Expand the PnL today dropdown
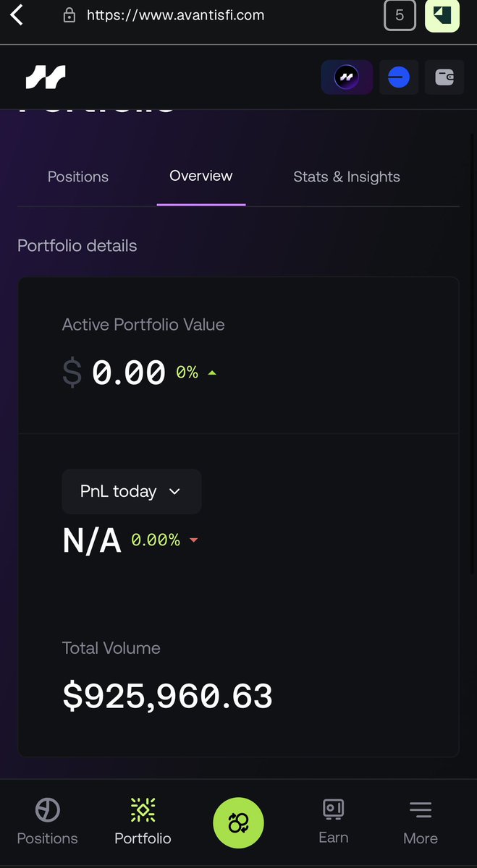This screenshot has height=868, width=477. point(132,491)
